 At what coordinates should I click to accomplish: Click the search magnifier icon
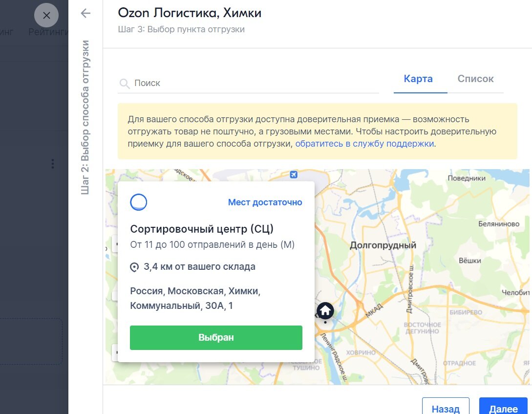(125, 84)
